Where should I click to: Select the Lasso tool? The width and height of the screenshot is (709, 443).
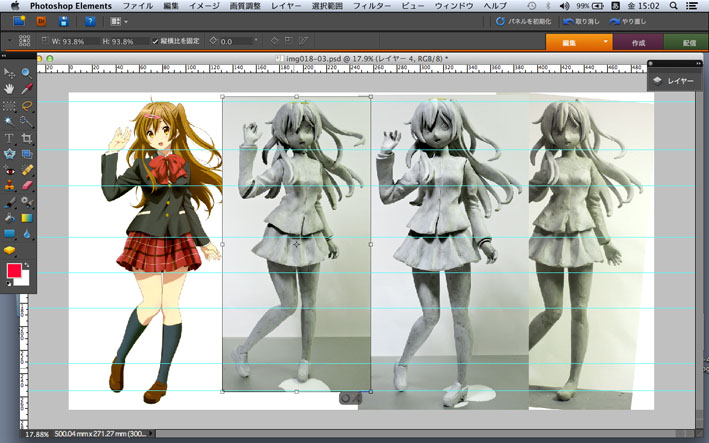coord(27,106)
